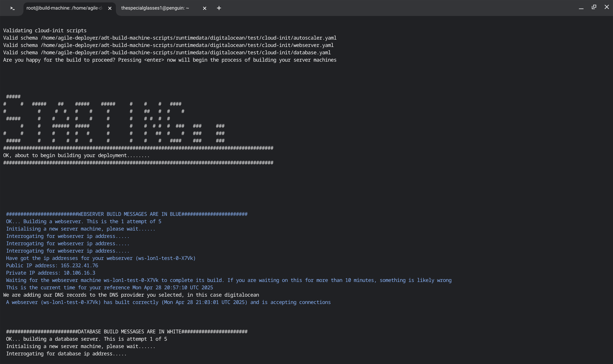The width and height of the screenshot is (613, 364).
Task: Click the 'Are you happy for the build' prompt
Action: [x=170, y=60]
